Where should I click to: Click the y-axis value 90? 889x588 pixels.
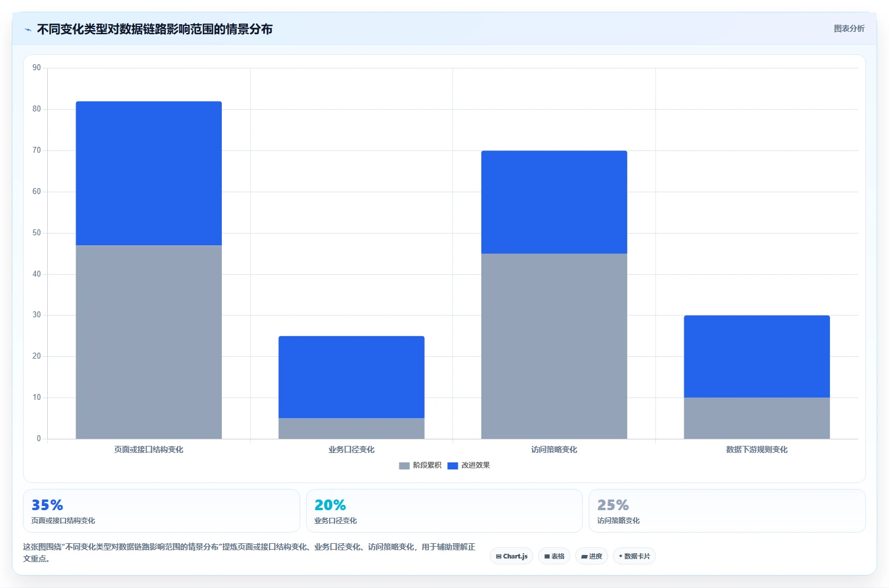click(x=37, y=68)
